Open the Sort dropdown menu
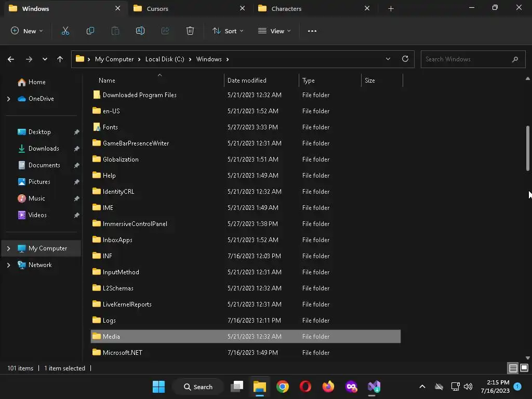Viewport: 532px width, 399px height. click(x=228, y=31)
